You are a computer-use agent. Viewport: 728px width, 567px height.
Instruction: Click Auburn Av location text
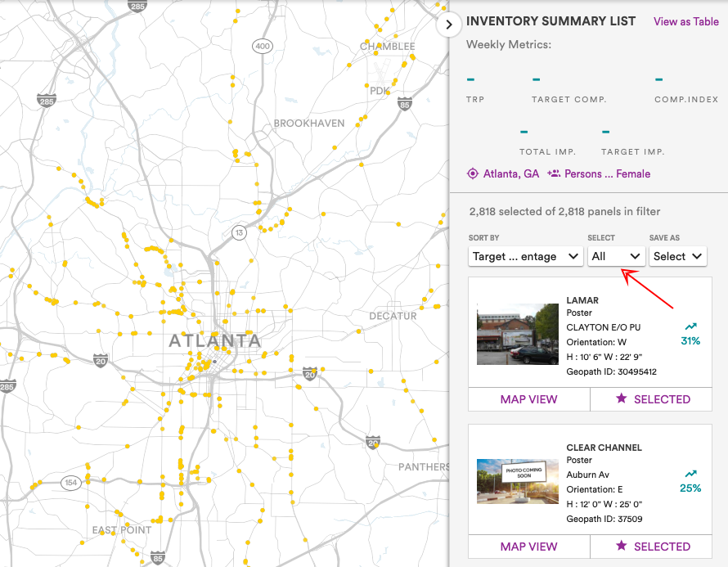[x=588, y=475]
